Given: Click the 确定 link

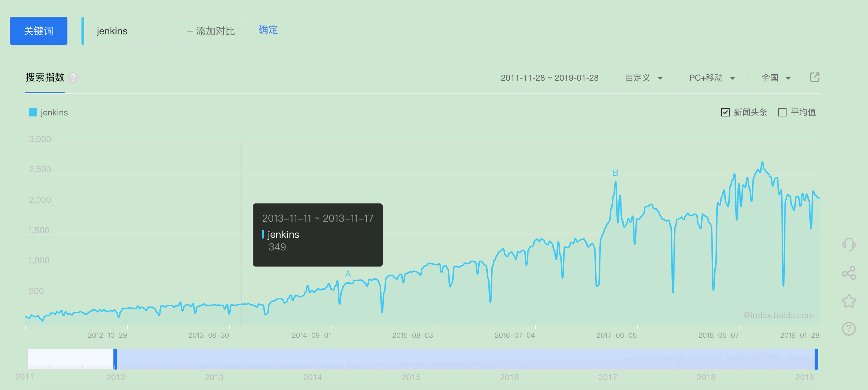Looking at the screenshot, I should coord(268,30).
